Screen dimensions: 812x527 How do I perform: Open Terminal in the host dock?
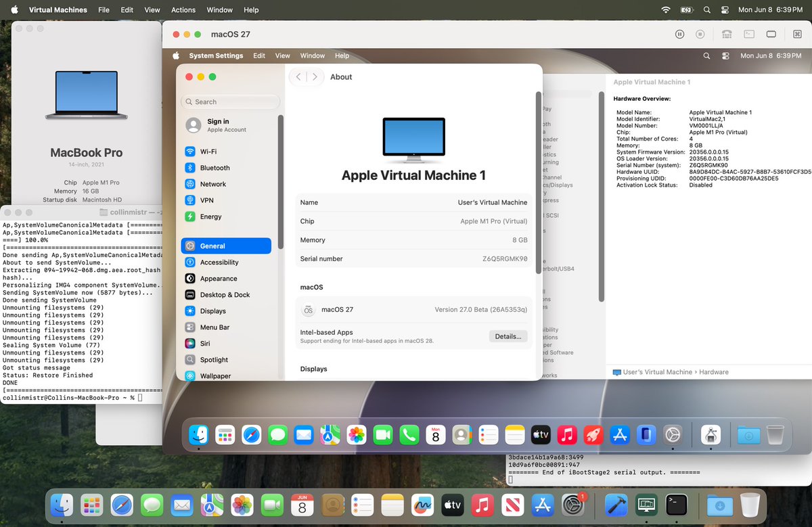point(677,505)
